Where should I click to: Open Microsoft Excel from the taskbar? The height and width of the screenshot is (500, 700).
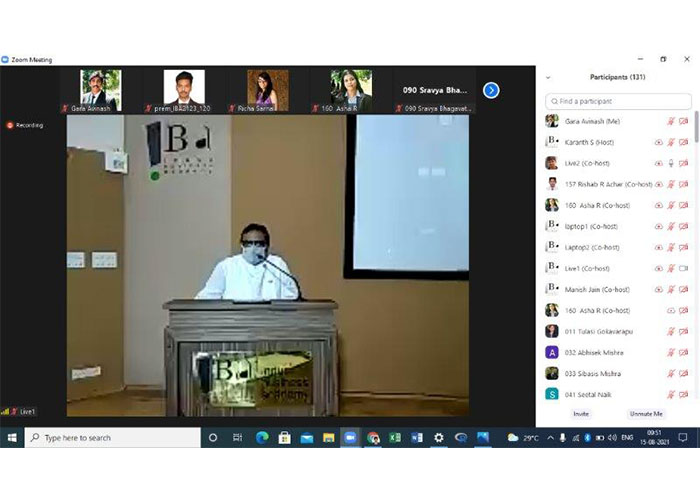(394, 437)
